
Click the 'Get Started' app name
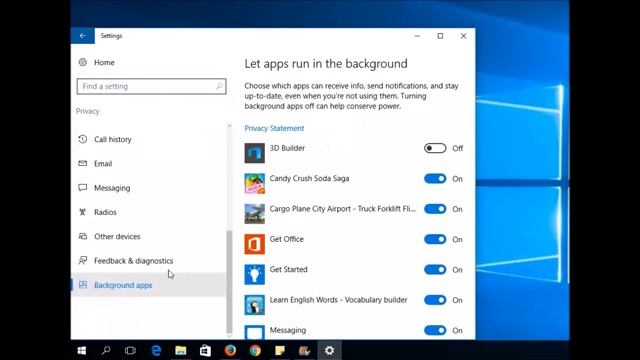click(289, 269)
